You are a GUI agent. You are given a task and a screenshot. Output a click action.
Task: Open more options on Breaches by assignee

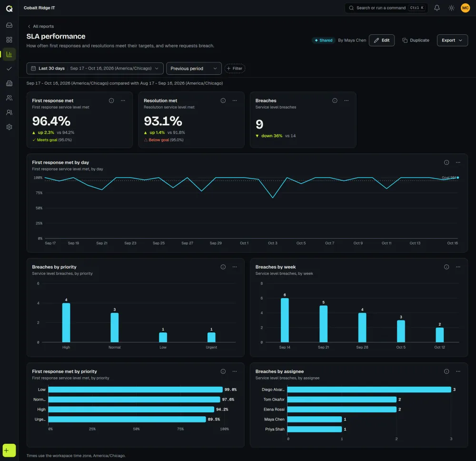(x=458, y=371)
